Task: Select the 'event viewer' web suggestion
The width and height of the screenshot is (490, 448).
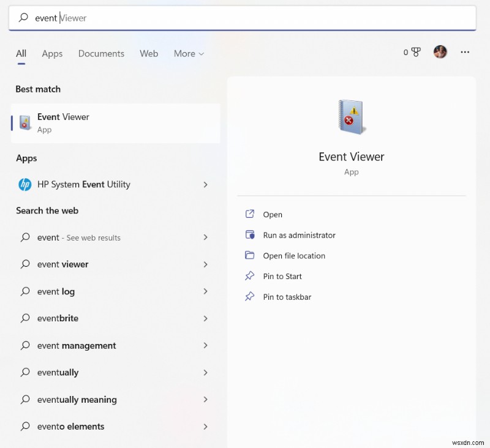Action: coord(116,264)
